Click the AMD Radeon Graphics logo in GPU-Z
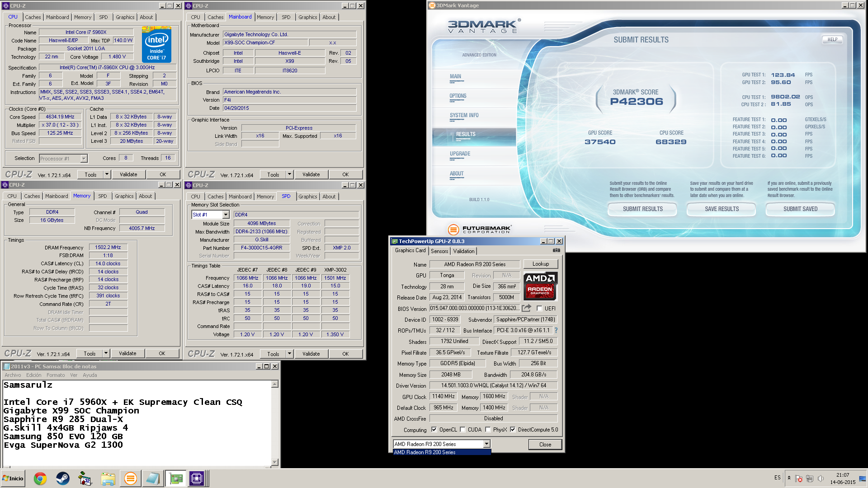 click(540, 286)
